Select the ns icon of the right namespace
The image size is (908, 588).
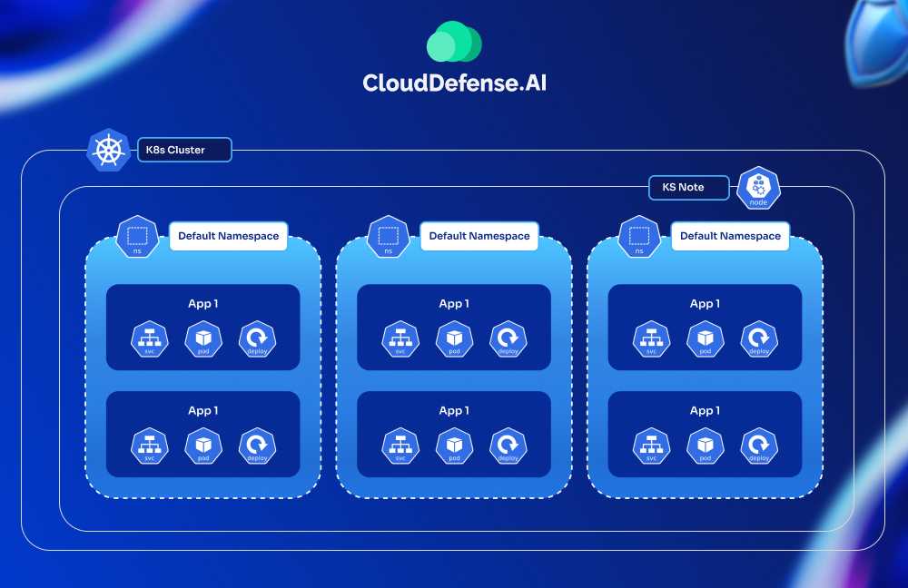639,237
